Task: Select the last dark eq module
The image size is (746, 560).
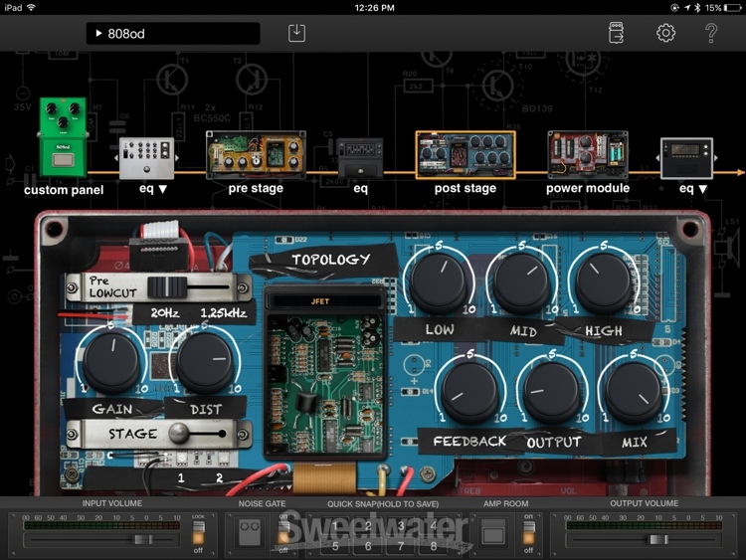Action: pyautogui.click(x=686, y=158)
